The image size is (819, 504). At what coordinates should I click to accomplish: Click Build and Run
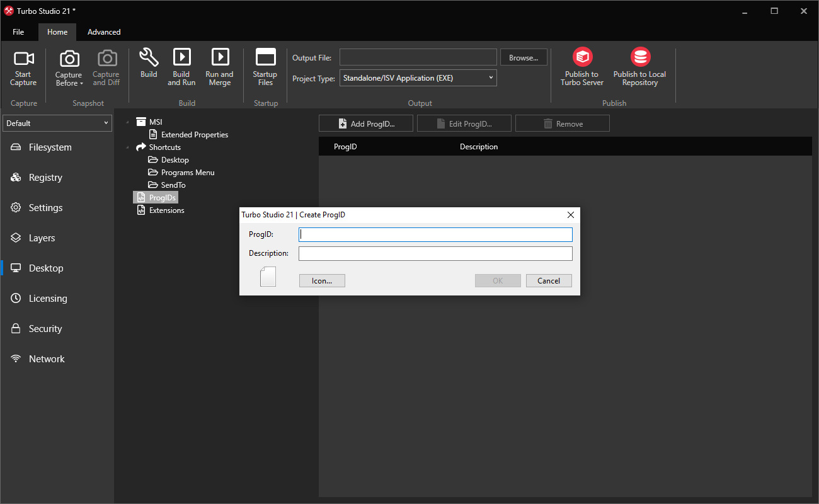[181, 66]
